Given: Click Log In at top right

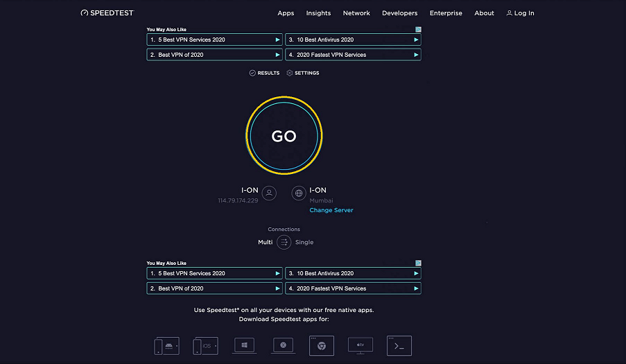Looking at the screenshot, I should tap(520, 13).
